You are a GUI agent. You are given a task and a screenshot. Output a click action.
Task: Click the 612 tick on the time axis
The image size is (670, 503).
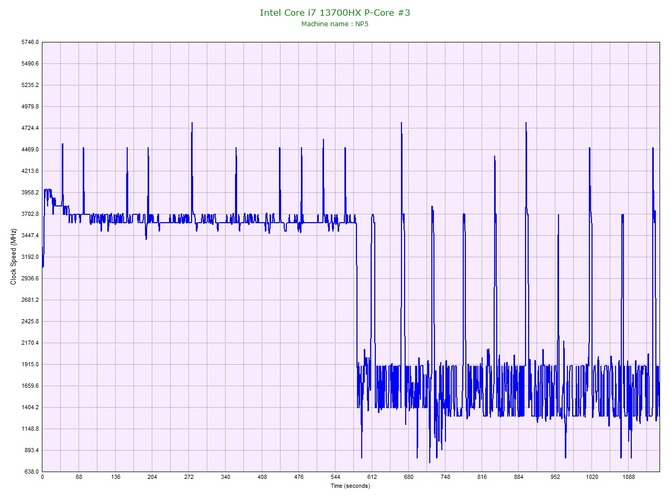point(373,478)
